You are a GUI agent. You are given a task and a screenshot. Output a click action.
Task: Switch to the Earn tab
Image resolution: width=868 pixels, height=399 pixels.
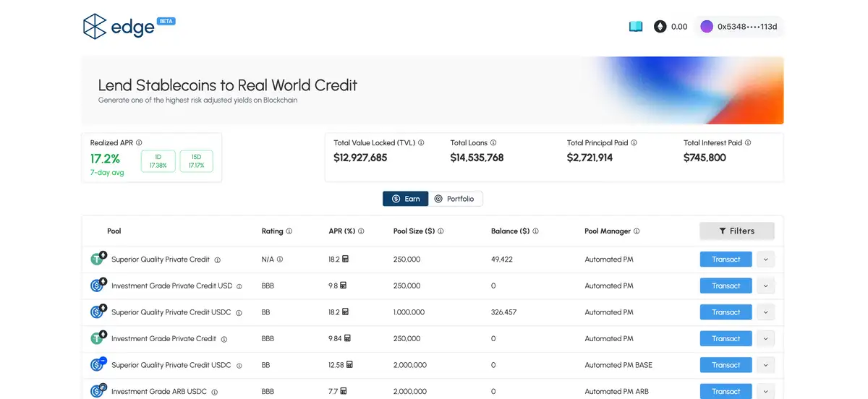pos(406,199)
